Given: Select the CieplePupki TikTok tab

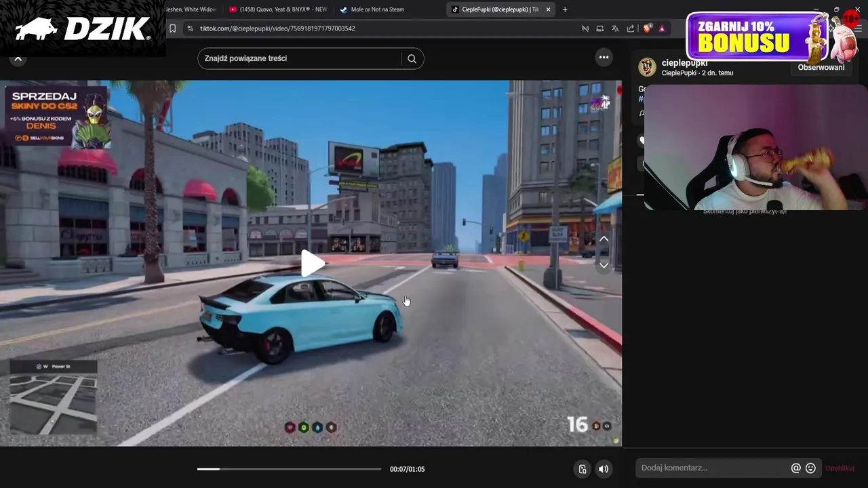Looking at the screenshot, I should click(500, 9).
